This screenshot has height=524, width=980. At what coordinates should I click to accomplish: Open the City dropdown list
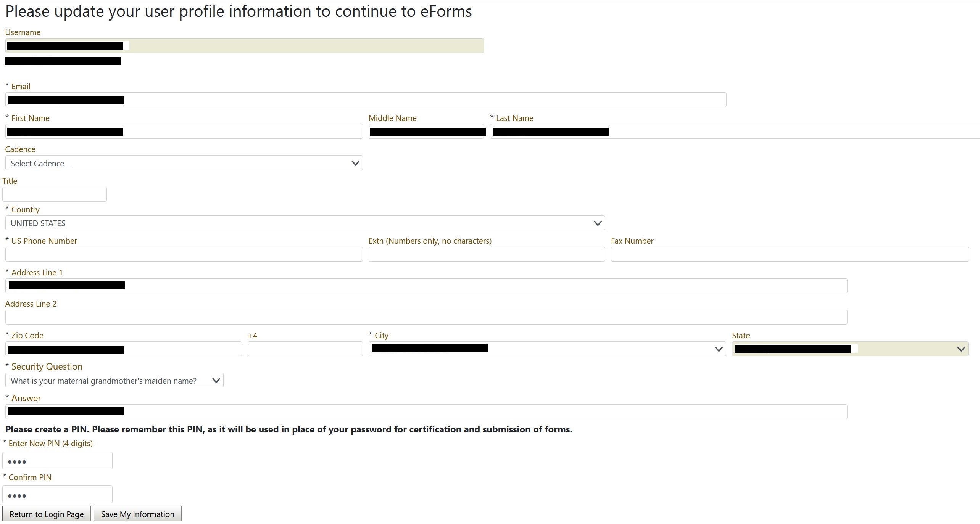point(546,349)
